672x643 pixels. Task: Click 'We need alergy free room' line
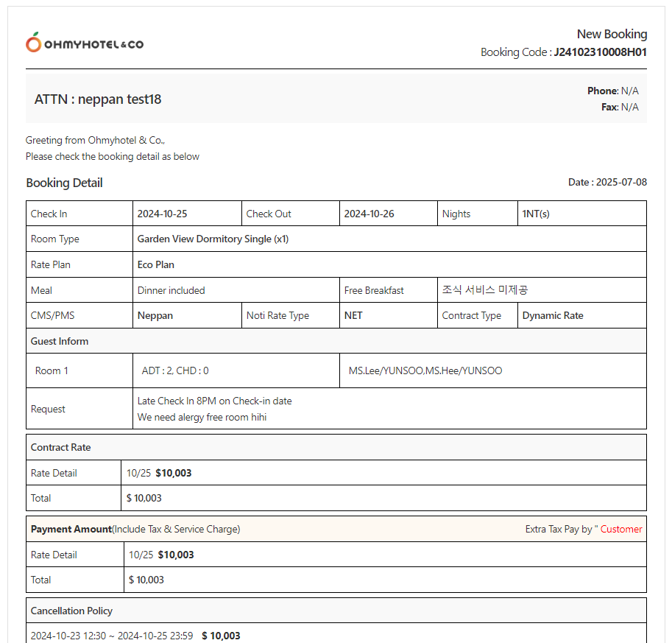[202, 418]
